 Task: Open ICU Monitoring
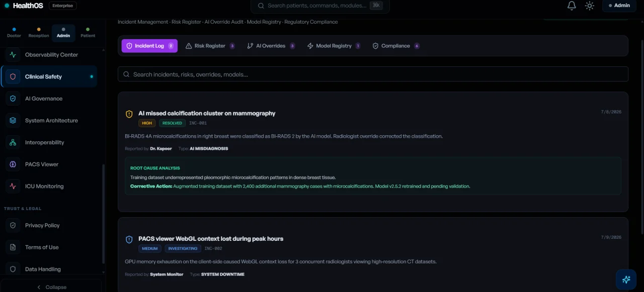tap(49, 186)
